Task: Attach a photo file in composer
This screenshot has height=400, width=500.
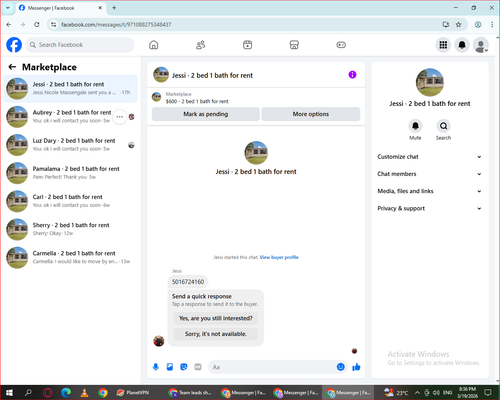Action: pyautogui.click(x=170, y=367)
